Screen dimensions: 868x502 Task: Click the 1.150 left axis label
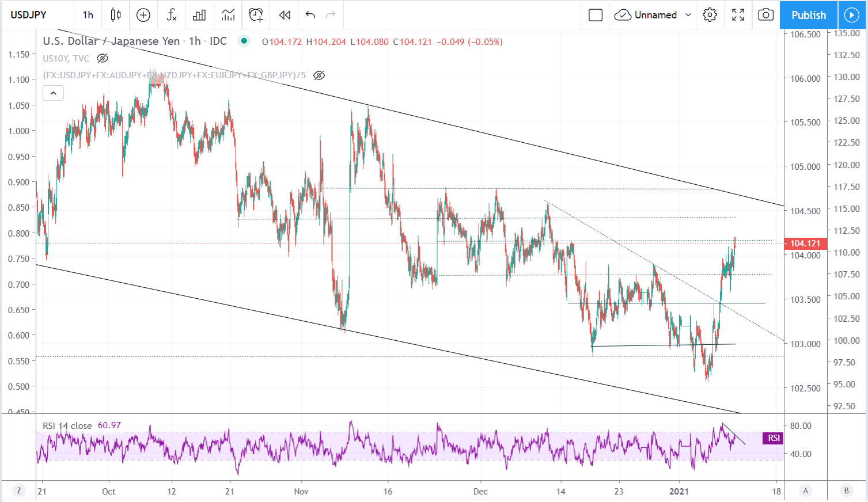click(19, 54)
